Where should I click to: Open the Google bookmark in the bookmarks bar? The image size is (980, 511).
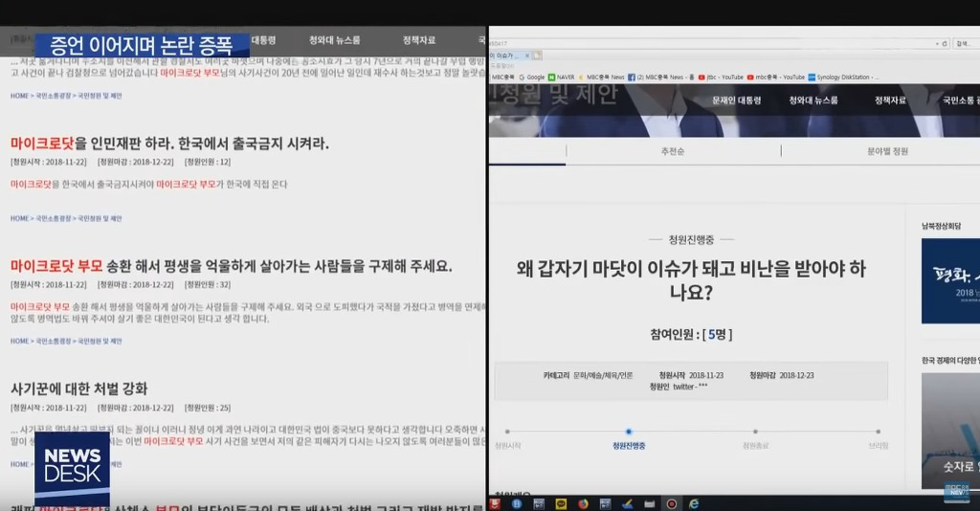click(532, 77)
